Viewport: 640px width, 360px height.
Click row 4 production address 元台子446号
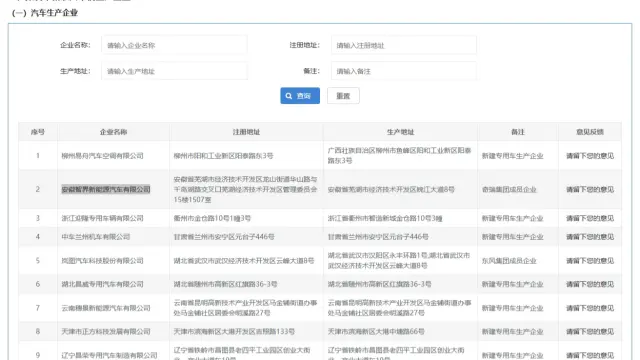(378, 237)
